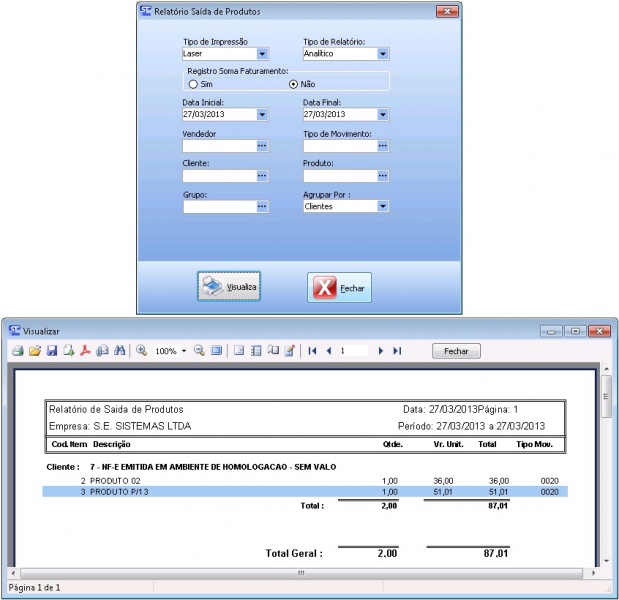
Task: Jump to the last page of report
Action: [397, 351]
